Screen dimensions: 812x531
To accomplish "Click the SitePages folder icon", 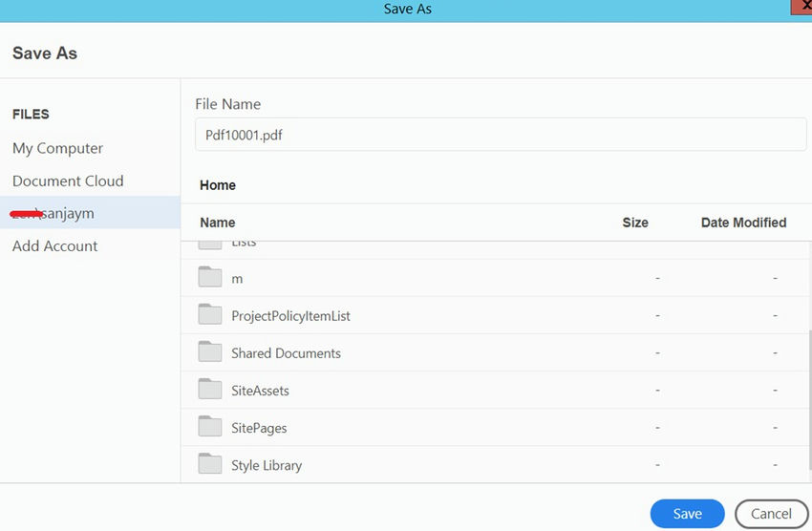I will tap(210, 426).
